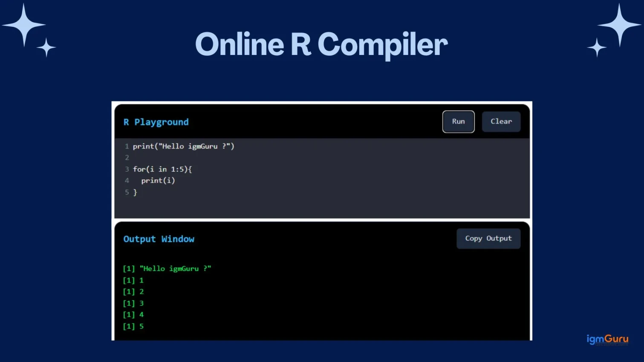Select the output line [1] 1
Viewport: 644px width, 362px height.
[x=133, y=280]
